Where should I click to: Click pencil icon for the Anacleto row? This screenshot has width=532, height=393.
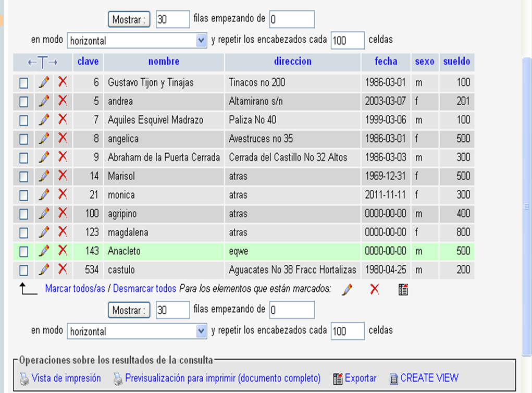[44, 251]
